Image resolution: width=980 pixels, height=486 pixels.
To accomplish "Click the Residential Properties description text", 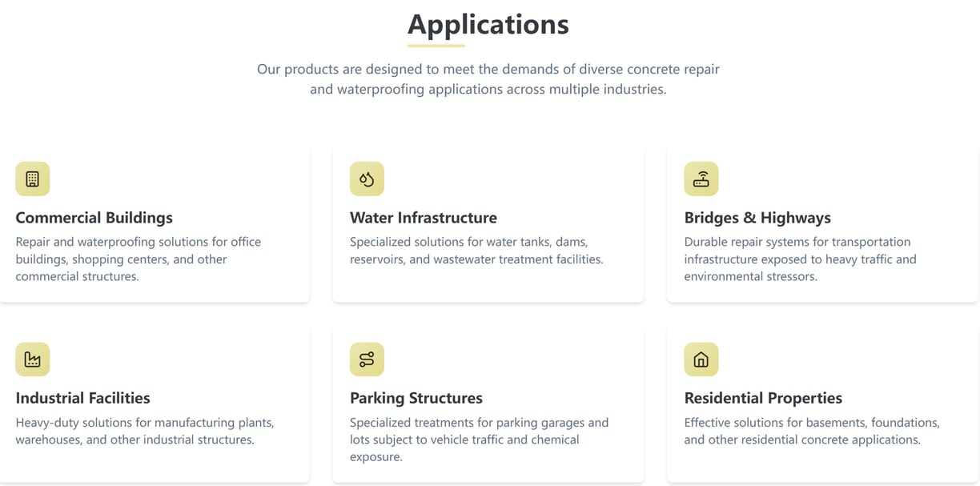I will pos(812,431).
